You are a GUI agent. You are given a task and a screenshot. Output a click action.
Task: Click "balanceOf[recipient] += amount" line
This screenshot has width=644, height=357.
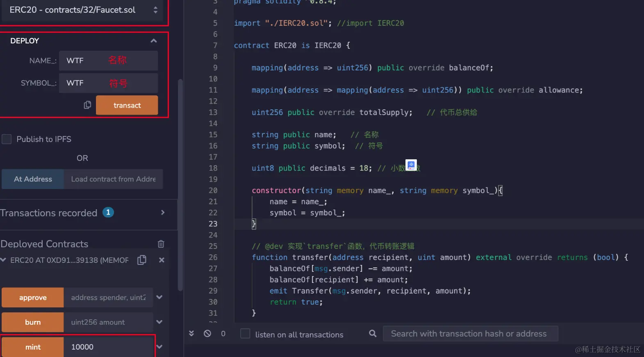click(x=339, y=280)
